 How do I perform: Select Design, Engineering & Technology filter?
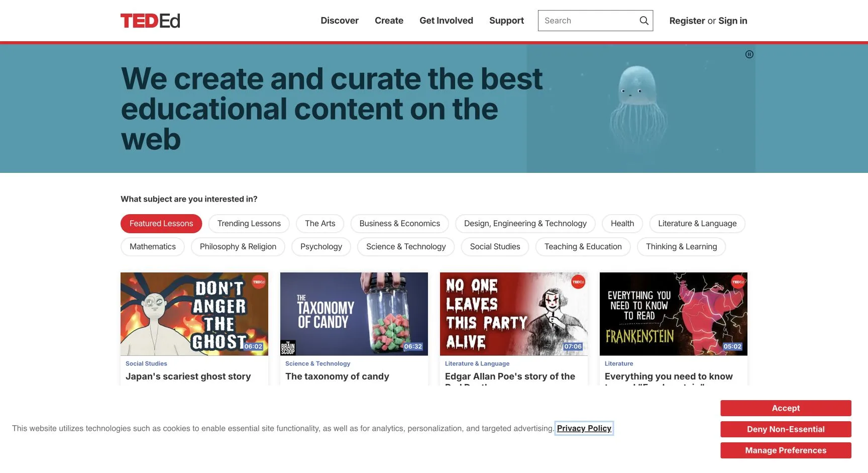click(x=525, y=224)
